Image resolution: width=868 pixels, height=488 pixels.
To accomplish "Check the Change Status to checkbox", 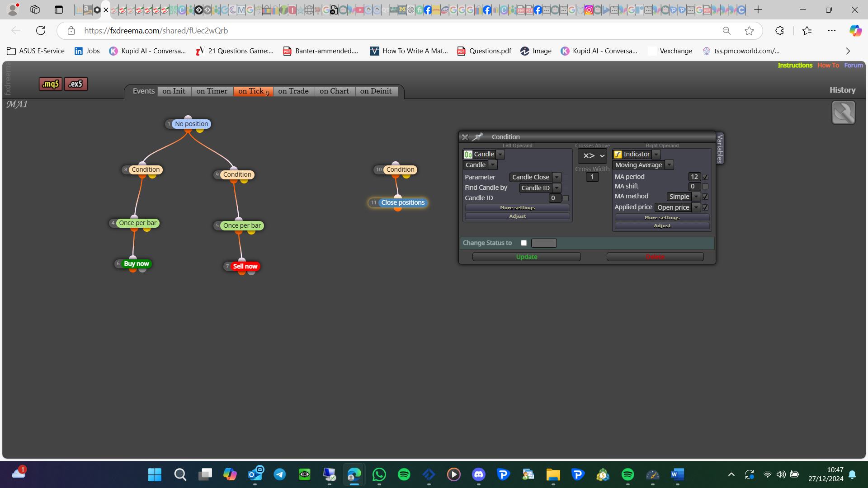I will [x=524, y=243].
